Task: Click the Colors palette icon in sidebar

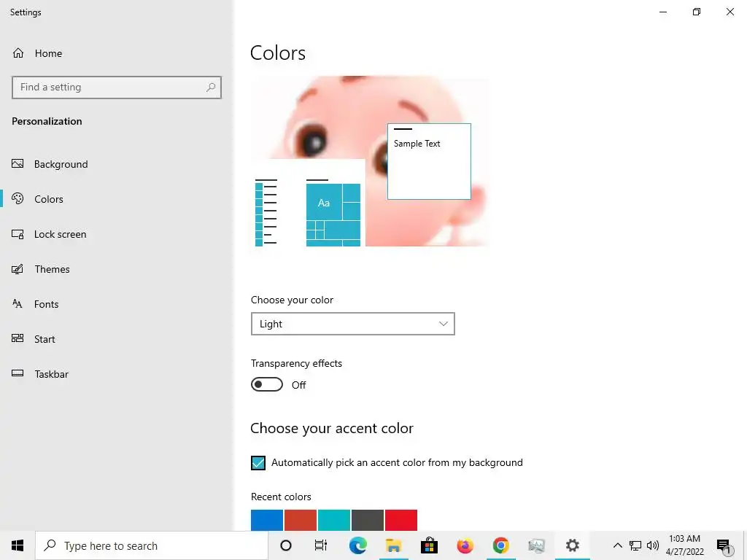Action: [18, 198]
